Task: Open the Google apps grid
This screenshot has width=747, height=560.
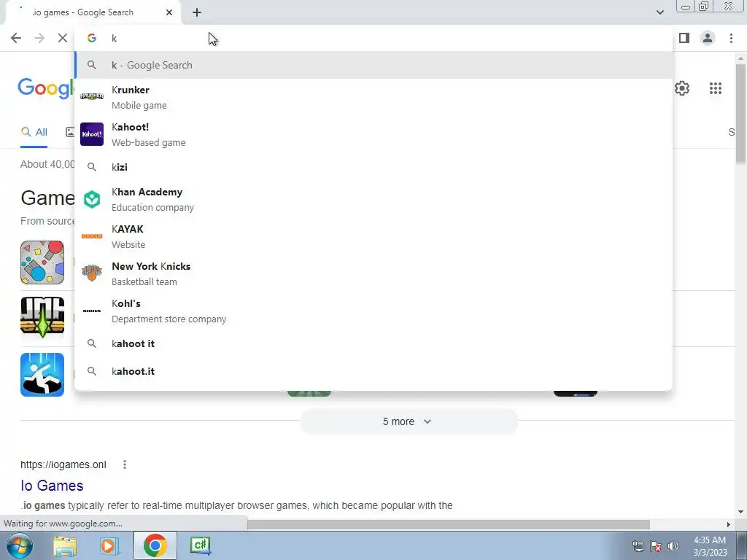Action: [715, 88]
